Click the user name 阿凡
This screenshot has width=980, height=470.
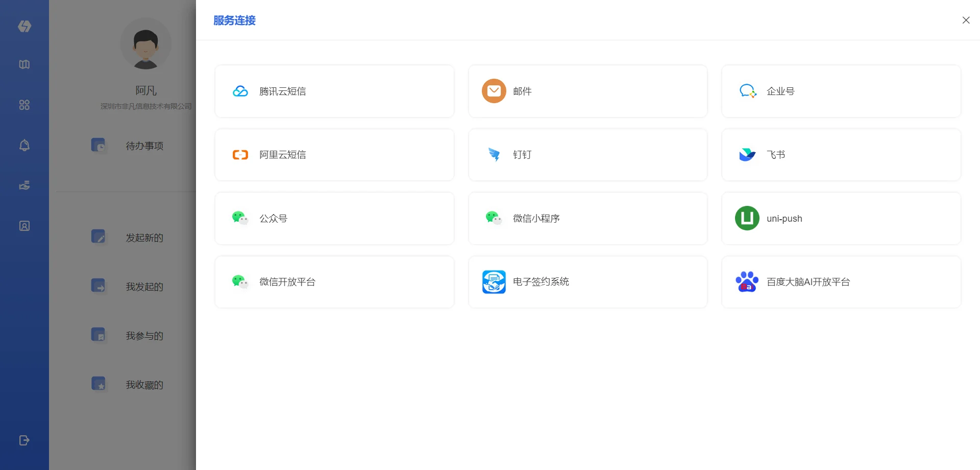(x=146, y=91)
